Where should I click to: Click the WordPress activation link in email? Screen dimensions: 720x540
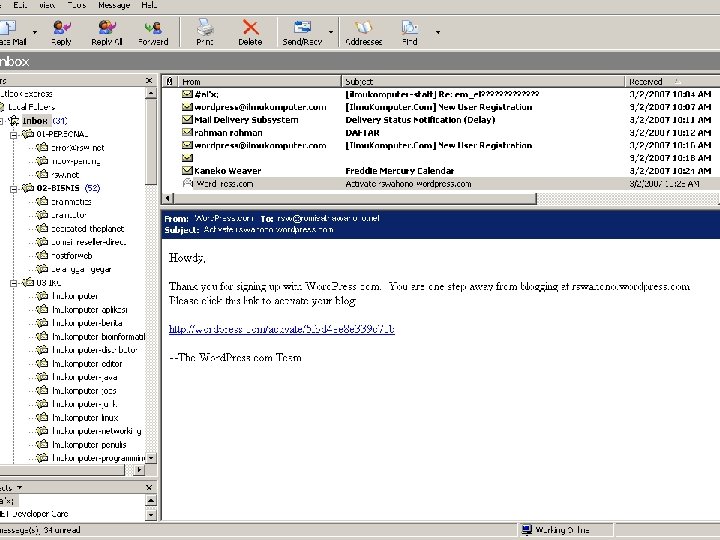coord(281,329)
